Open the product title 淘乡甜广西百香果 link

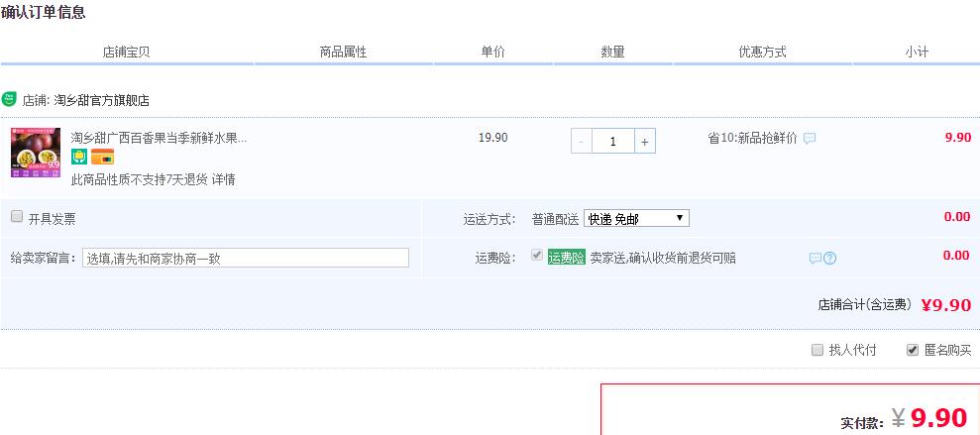click(x=159, y=138)
